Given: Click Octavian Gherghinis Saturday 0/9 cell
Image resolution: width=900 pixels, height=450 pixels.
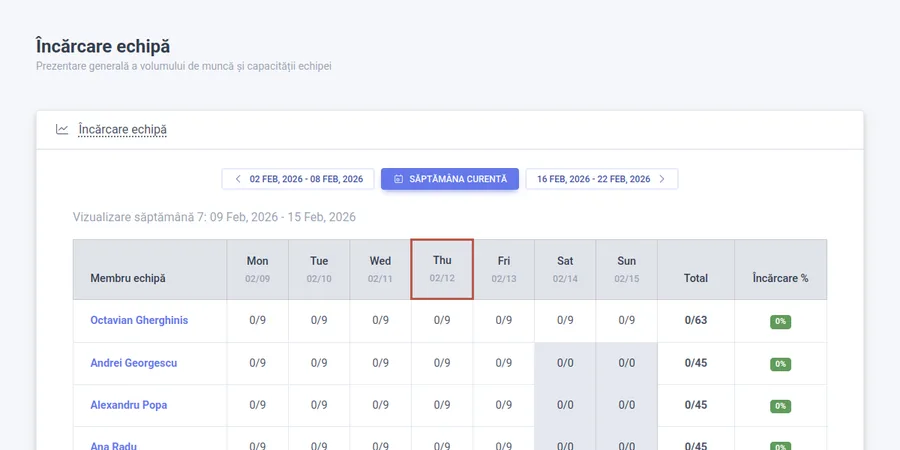Looking at the screenshot, I should tap(565, 320).
